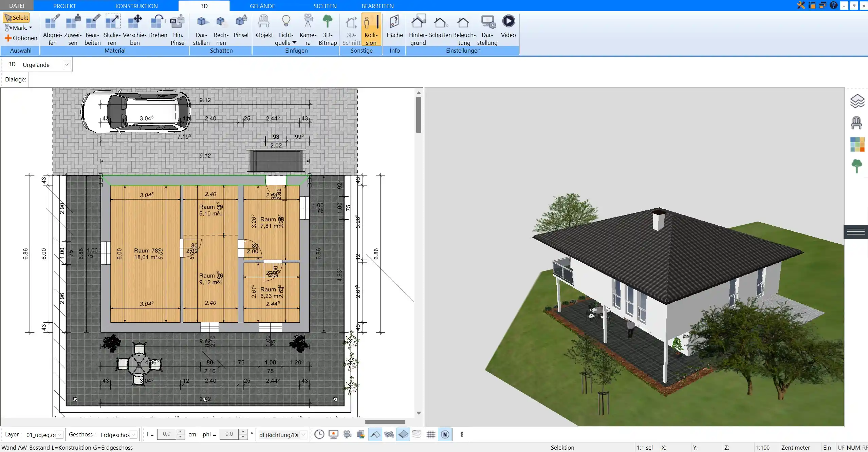Click the Lichtquelle bulb icon

286,21
